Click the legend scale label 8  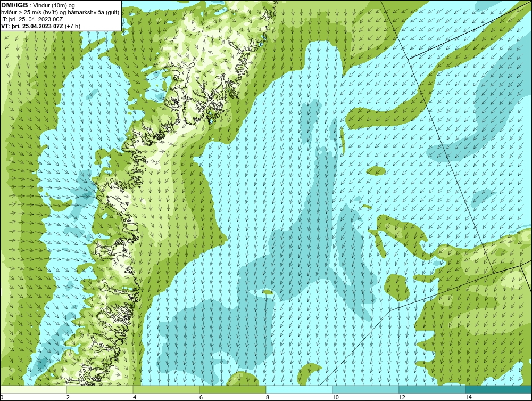coord(268,397)
